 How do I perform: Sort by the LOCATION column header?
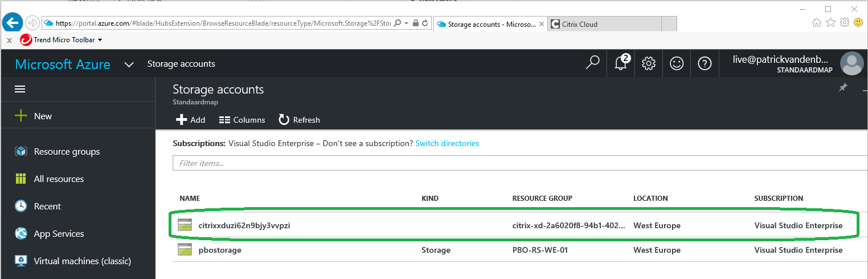click(650, 199)
